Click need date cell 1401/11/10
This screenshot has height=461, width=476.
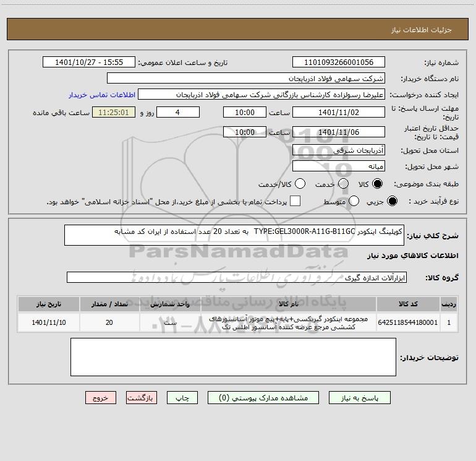coord(49,322)
